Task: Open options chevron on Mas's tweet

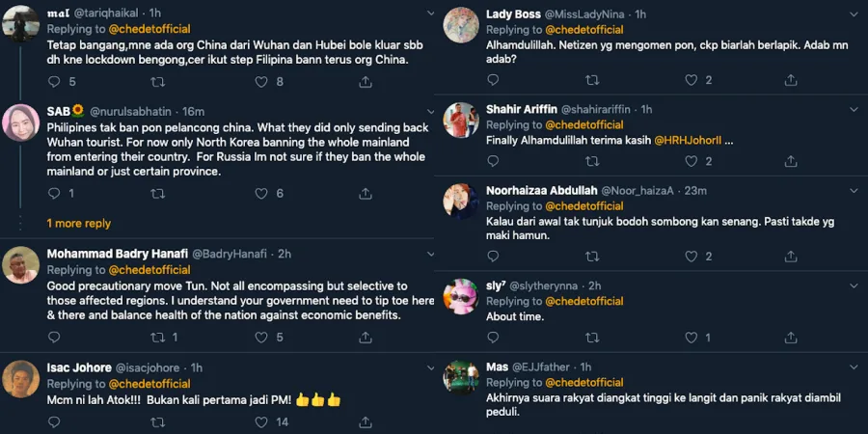Action: click(853, 367)
